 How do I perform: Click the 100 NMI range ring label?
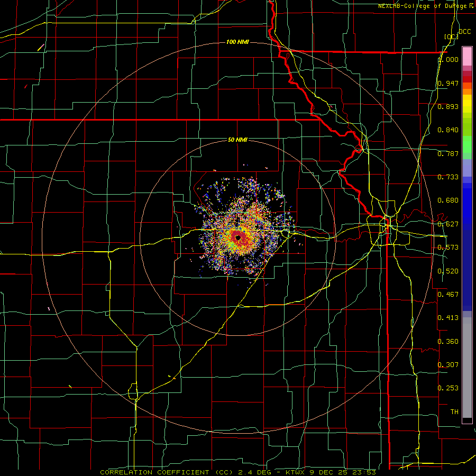[237, 42]
